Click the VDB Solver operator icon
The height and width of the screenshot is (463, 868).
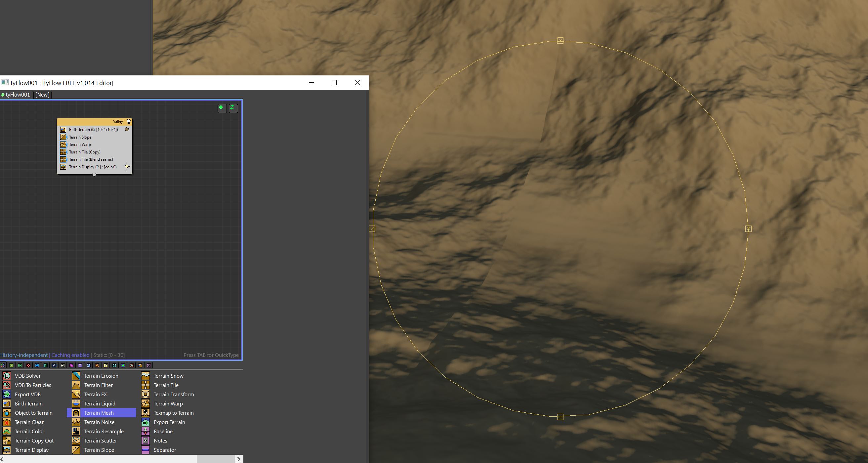click(7, 376)
